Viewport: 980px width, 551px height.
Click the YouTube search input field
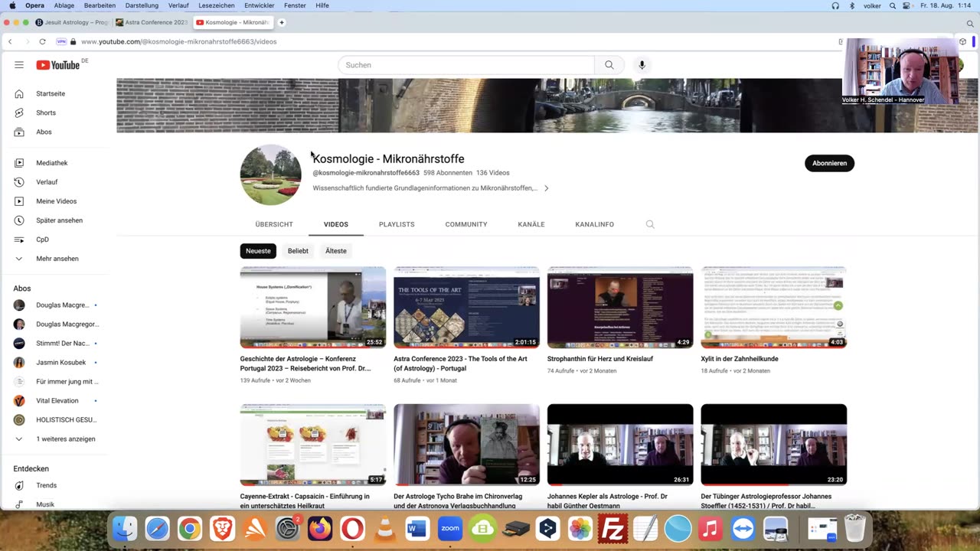click(465, 65)
